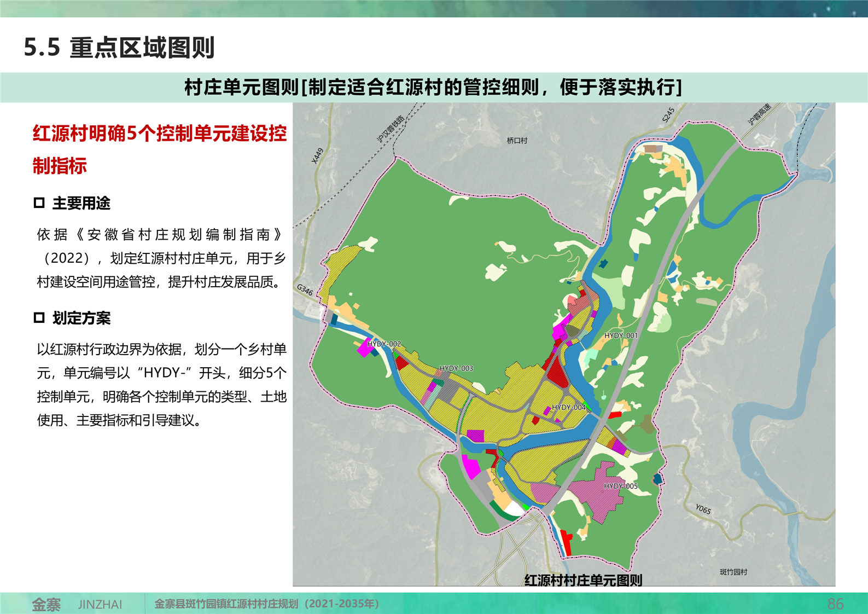Click the 斑竹园村 village label
868x614 pixels.
(x=733, y=572)
